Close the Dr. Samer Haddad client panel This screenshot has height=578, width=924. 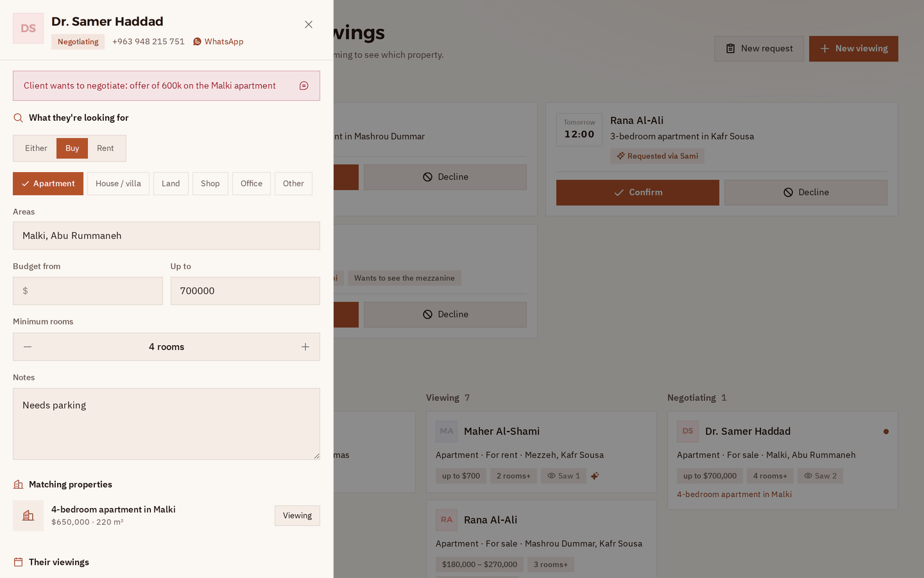tap(309, 24)
